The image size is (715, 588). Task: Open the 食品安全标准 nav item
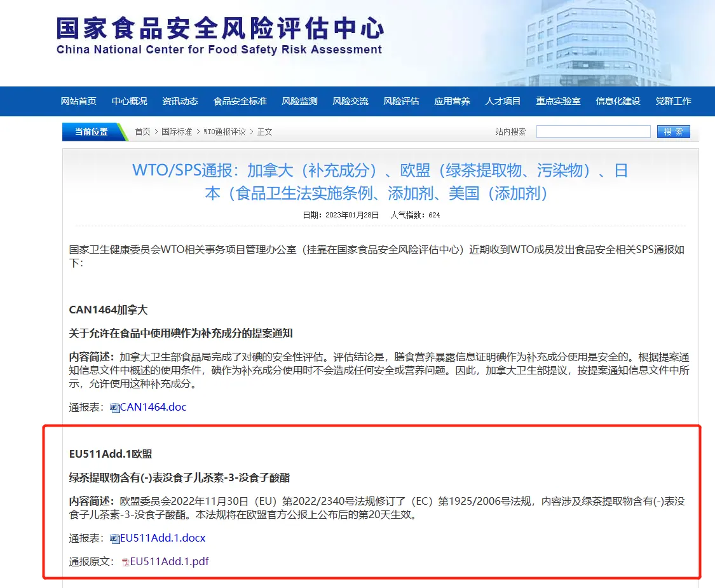click(x=240, y=101)
